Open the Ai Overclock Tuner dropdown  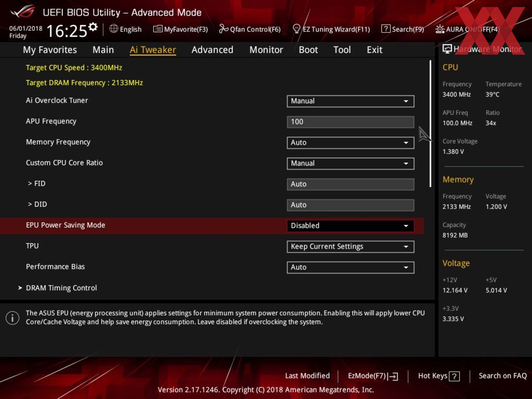pyautogui.click(x=350, y=101)
